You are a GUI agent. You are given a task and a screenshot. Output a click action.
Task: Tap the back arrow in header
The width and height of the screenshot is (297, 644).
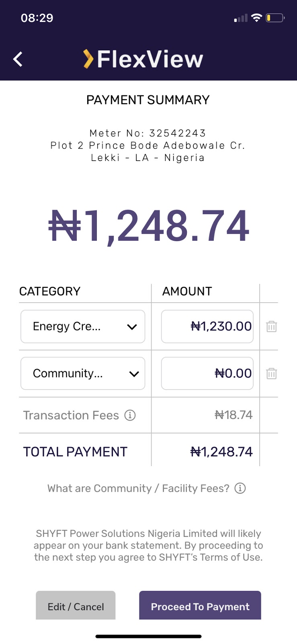[18, 59]
